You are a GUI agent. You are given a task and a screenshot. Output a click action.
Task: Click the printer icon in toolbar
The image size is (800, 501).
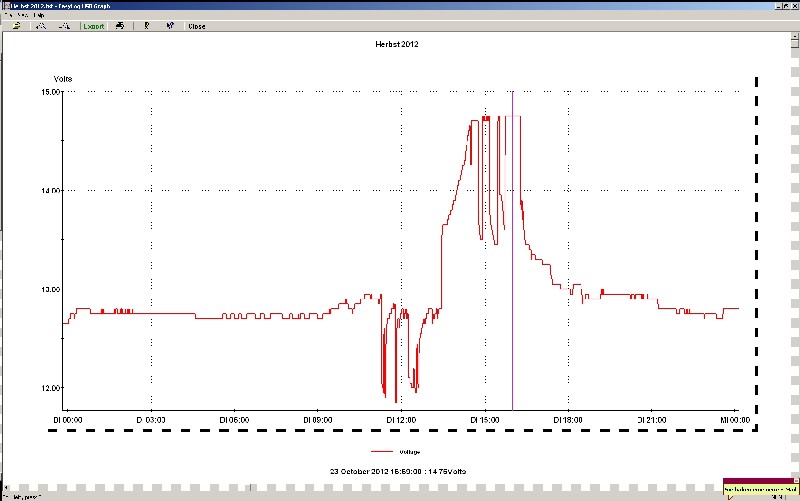120,26
